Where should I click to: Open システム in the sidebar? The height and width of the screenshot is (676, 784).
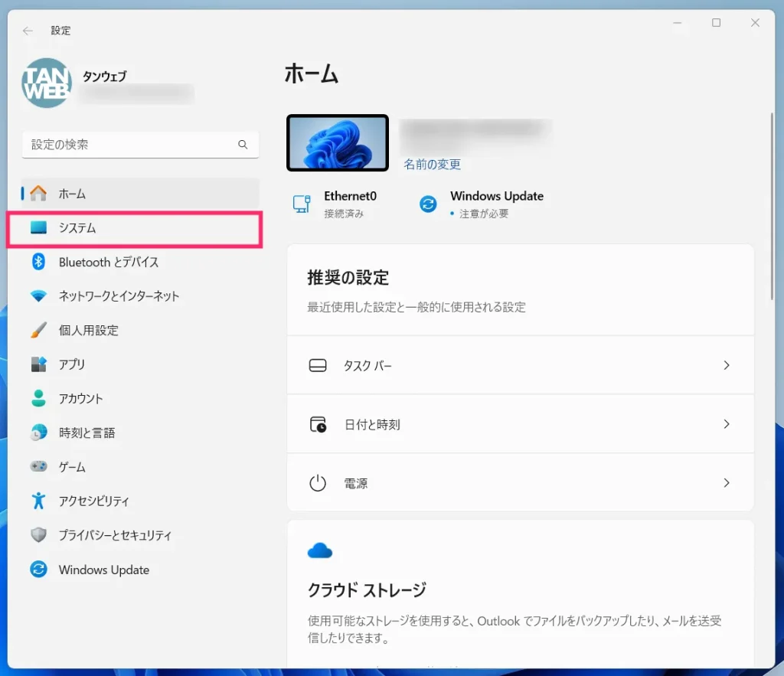click(x=141, y=227)
